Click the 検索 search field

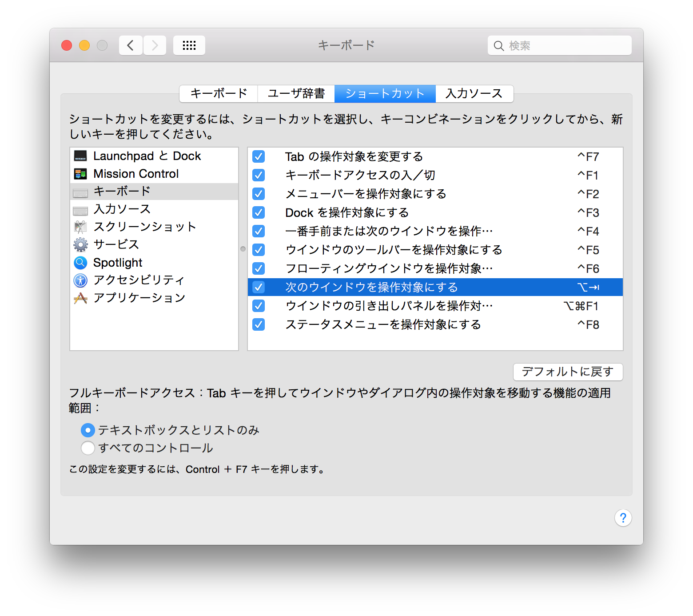click(x=559, y=45)
